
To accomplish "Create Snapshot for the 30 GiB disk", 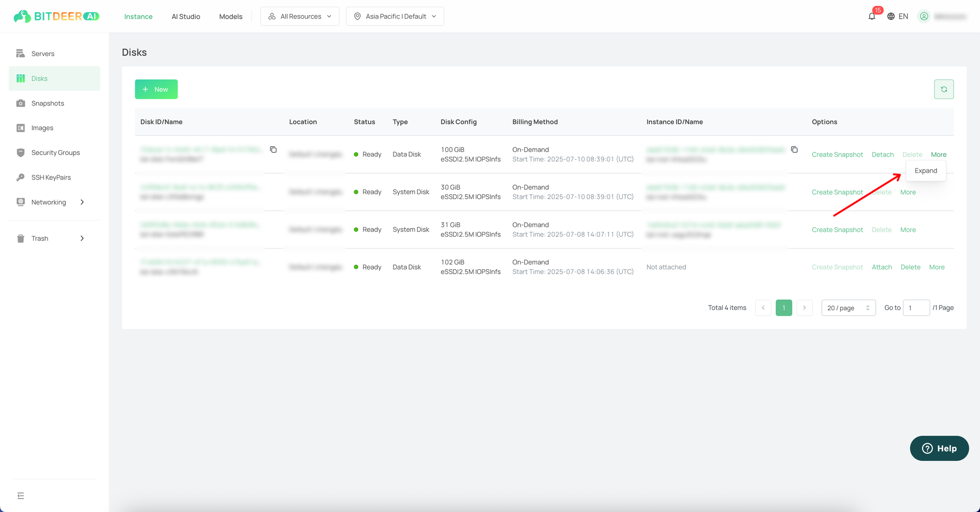I will 837,192.
